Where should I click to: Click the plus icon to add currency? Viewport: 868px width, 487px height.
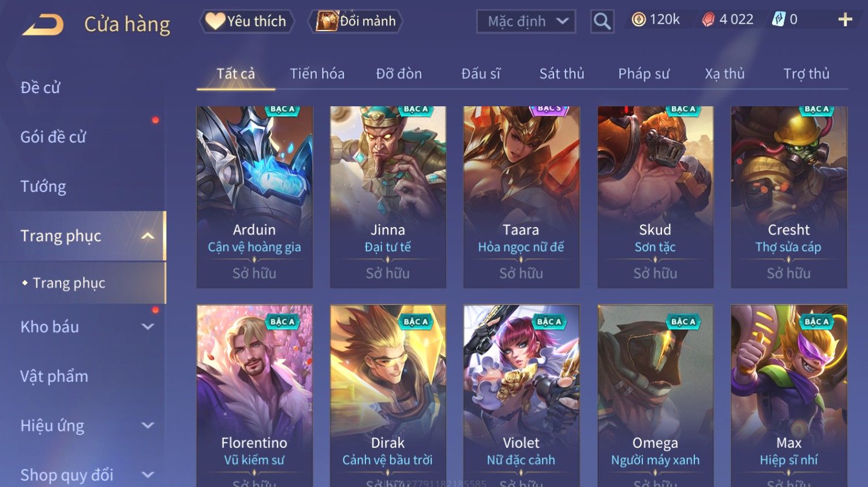click(x=845, y=20)
